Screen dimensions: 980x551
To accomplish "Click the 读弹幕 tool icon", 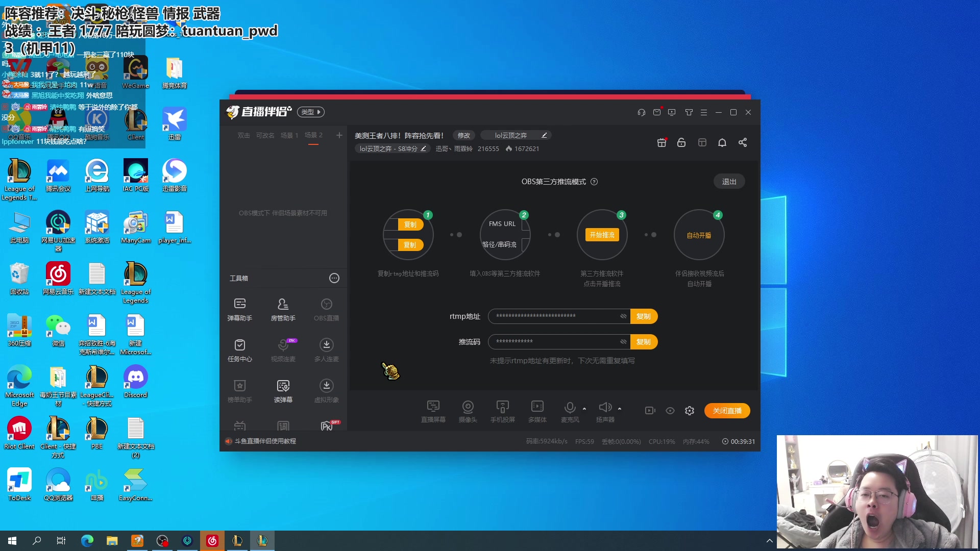I will point(283,391).
